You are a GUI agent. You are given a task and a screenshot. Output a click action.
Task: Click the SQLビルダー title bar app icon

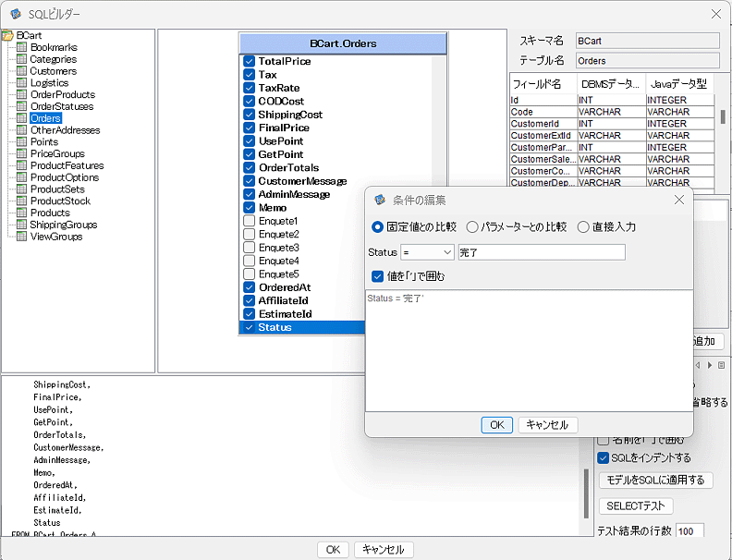pyautogui.click(x=16, y=14)
